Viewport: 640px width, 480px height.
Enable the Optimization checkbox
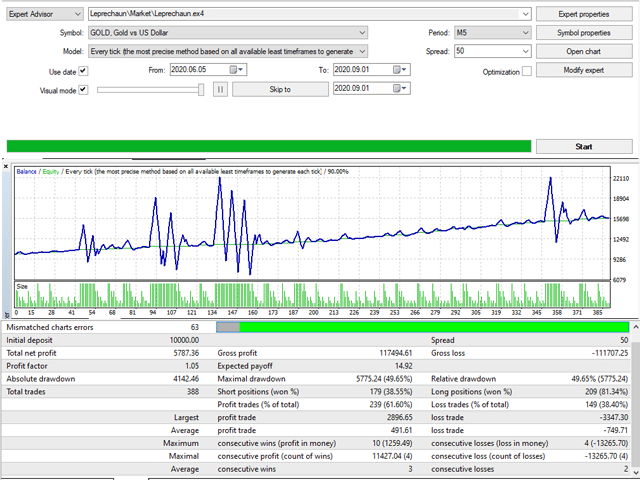(x=527, y=72)
